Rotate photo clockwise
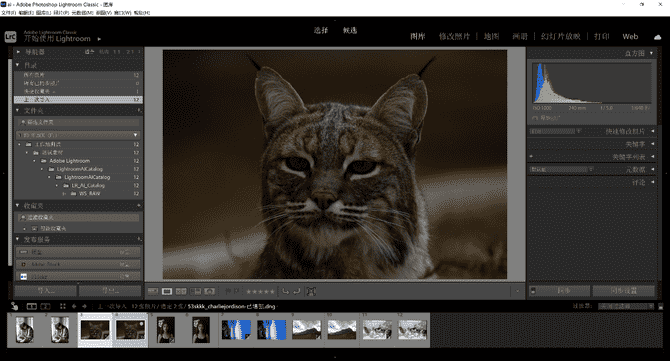 click(297, 291)
